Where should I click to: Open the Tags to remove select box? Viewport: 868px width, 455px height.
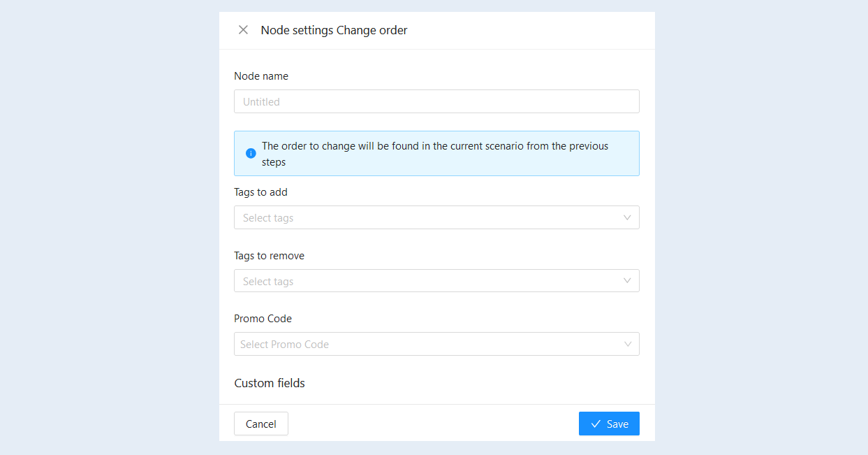(x=436, y=281)
